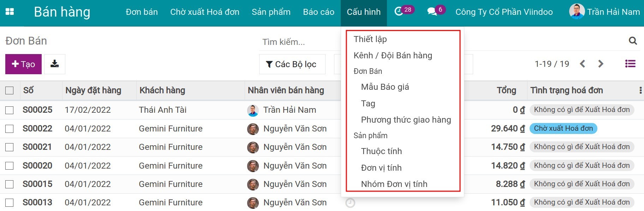Click Trần Hải Nam's avatar picture
The height and width of the screenshot is (211, 644).
[x=578, y=11]
